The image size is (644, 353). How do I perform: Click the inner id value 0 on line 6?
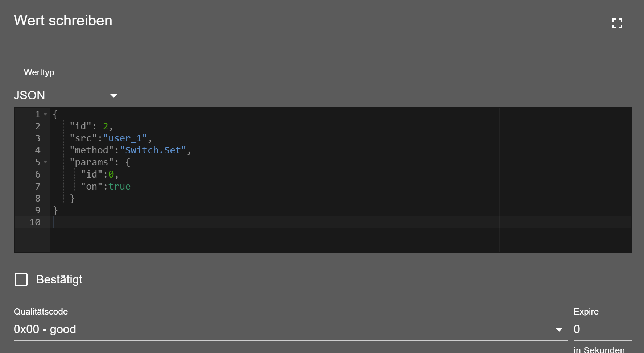(x=111, y=174)
